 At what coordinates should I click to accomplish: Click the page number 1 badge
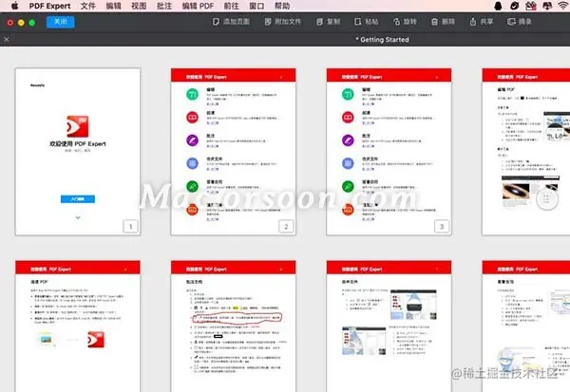coord(131,227)
